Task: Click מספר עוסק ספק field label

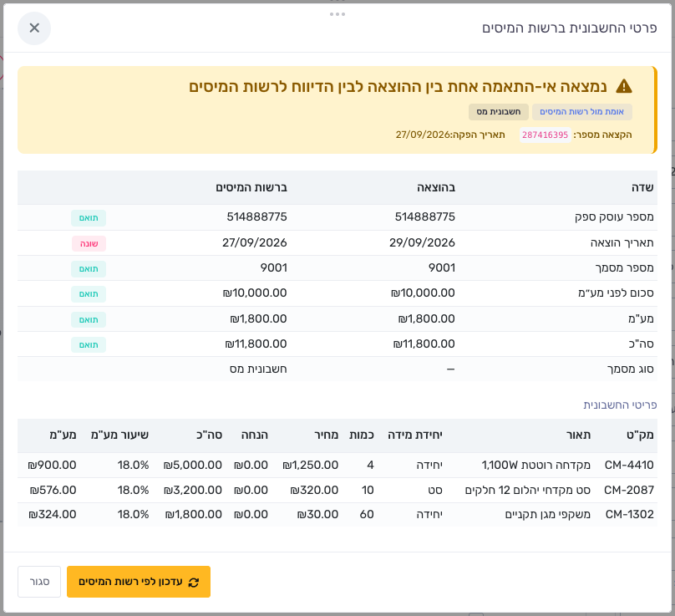Action: 614,216
